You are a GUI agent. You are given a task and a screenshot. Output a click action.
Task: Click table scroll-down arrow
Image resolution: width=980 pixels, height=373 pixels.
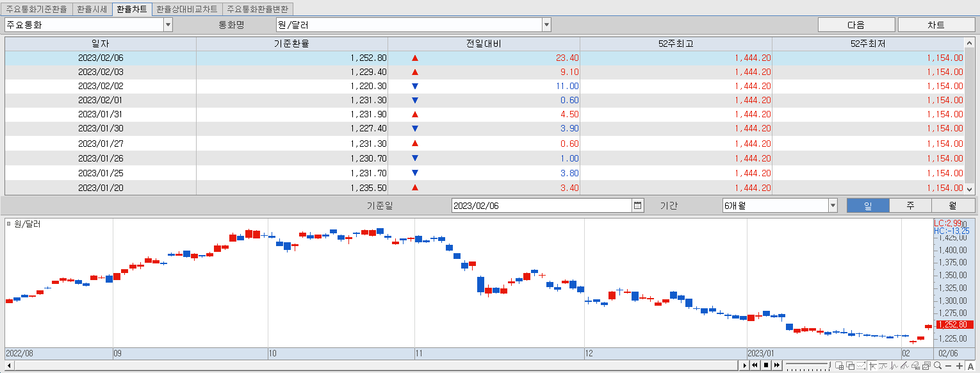[968, 189]
